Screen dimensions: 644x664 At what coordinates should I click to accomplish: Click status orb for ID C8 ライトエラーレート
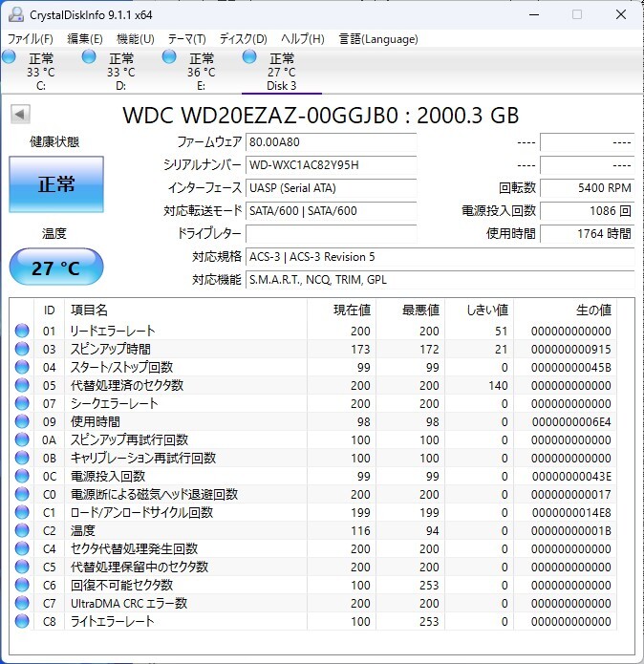point(22,622)
